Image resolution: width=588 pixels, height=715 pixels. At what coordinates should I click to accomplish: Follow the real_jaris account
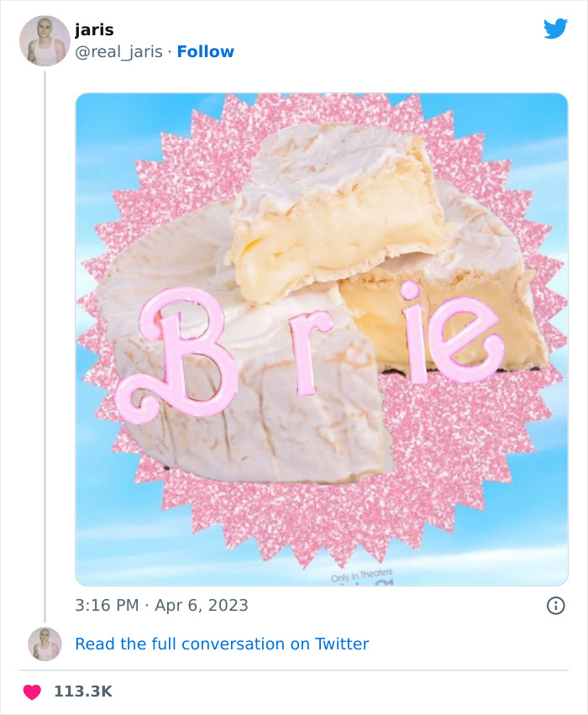pos(205,51)
